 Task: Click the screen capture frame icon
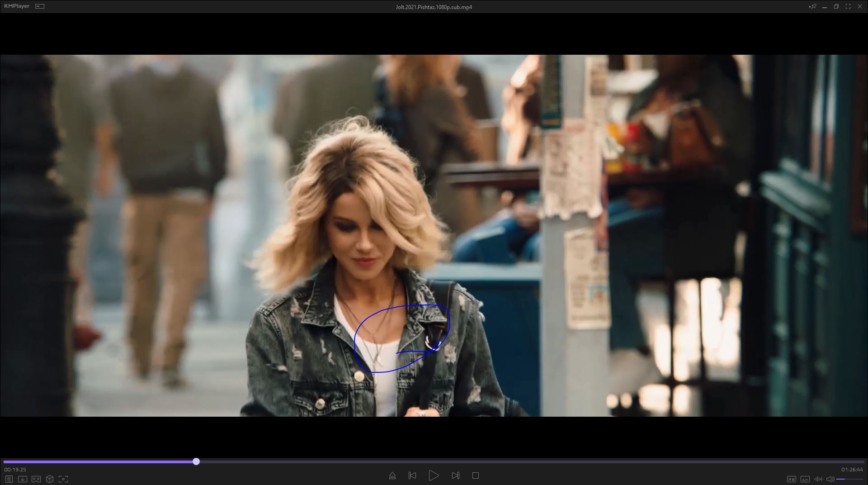coord(63,479)
